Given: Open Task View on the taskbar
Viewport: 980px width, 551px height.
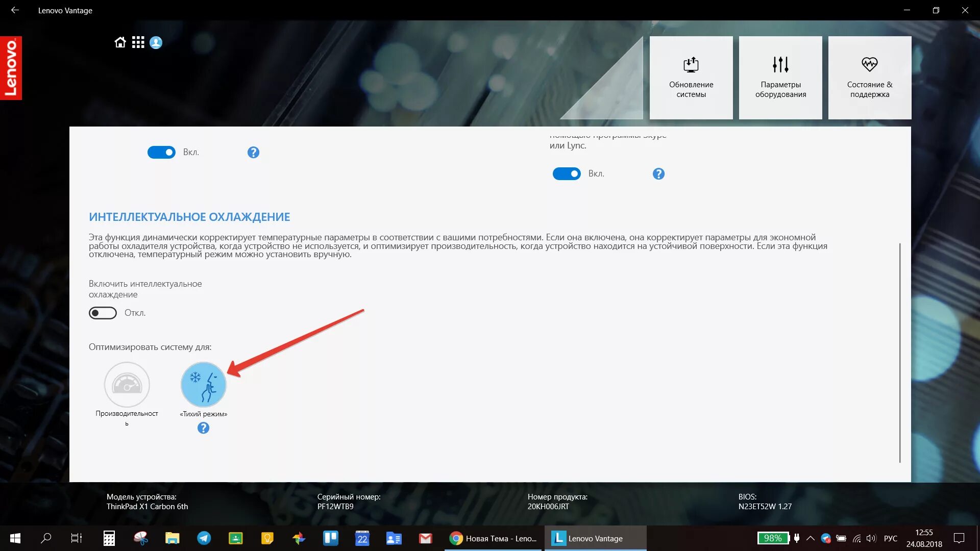Looking at the screenshot, I should [x=77, y=538].
